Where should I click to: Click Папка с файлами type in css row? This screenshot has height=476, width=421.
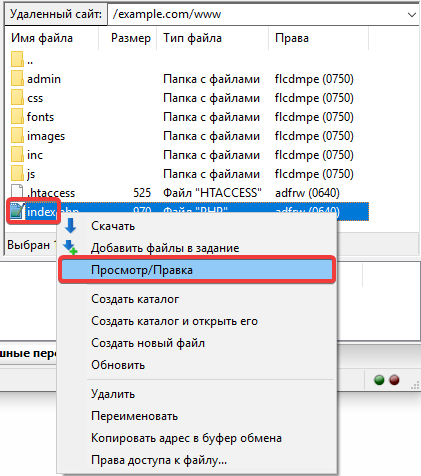211,98
